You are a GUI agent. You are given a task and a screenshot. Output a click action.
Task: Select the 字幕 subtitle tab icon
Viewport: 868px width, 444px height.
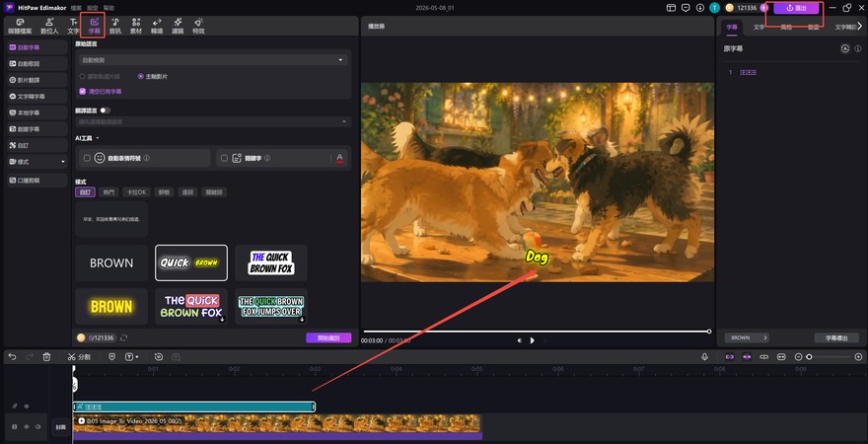pyautogui.click(x=94, y=26)
